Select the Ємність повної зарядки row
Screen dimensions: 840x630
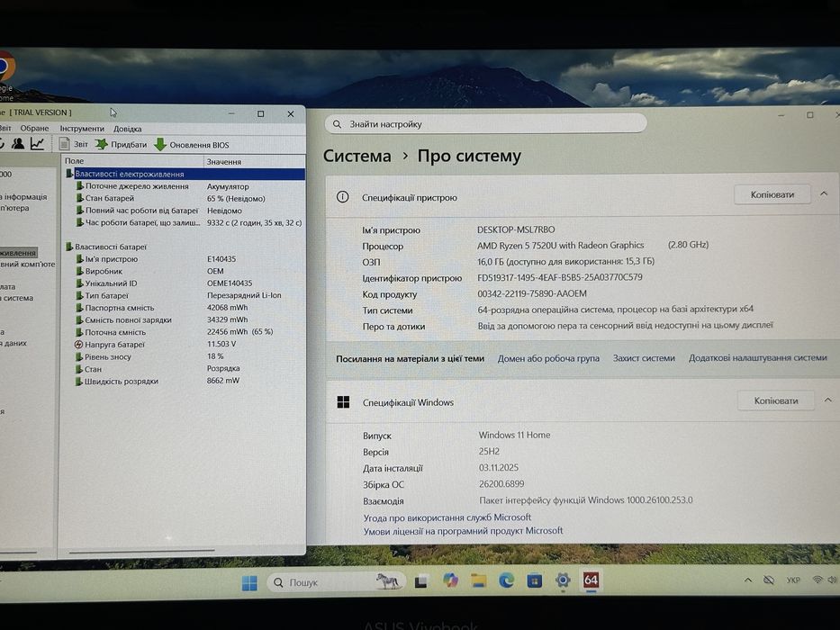point(185,319)
